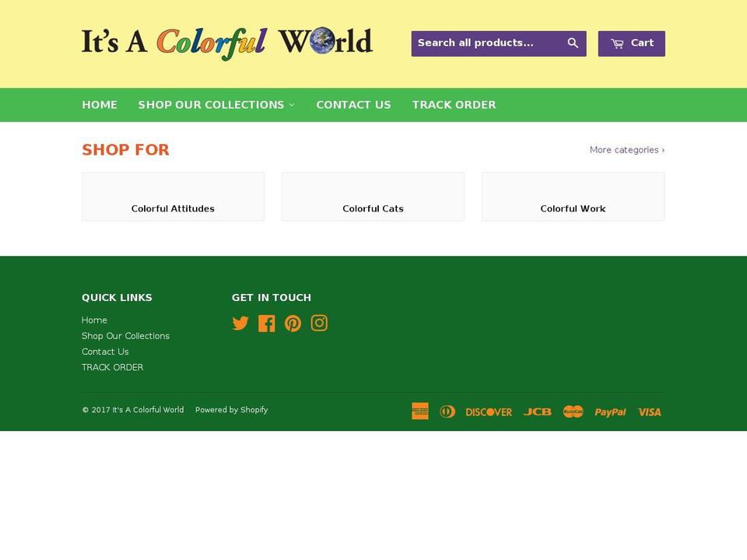
Task: Open the Cart button
Action: [632, 44]
